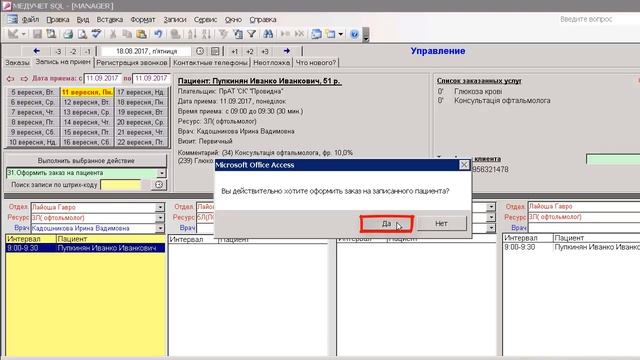Open Print Preview from toolbar
This screenshot has width=640, height=360.
[82, 34]
